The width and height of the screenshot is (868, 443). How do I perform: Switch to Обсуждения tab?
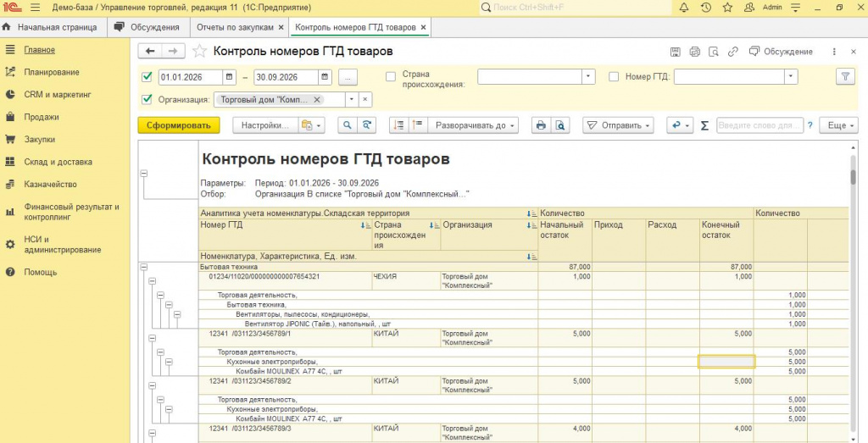(x=147, y=27)
